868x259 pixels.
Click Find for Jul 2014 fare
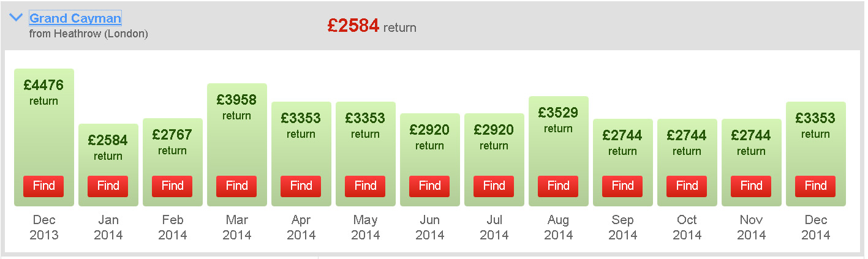[494, 186]
